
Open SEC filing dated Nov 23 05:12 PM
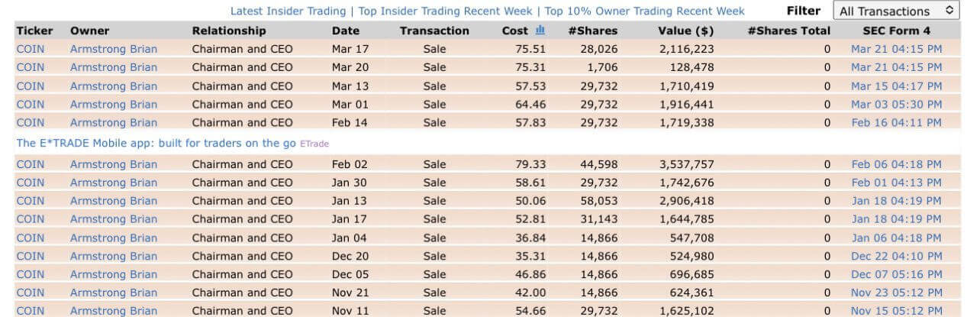[x=896, y=293]
